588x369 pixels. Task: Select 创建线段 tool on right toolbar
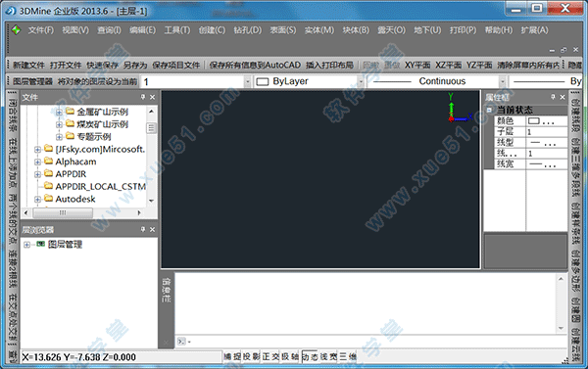point(575,115)
